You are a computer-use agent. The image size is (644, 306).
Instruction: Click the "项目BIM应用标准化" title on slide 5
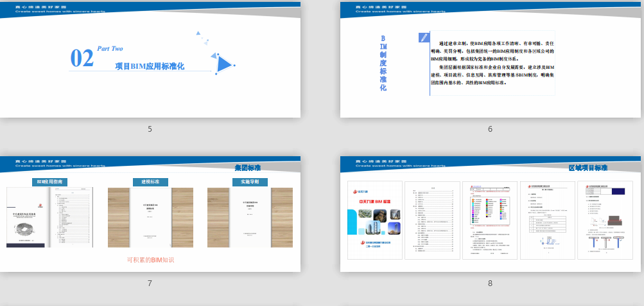(150, 66)
